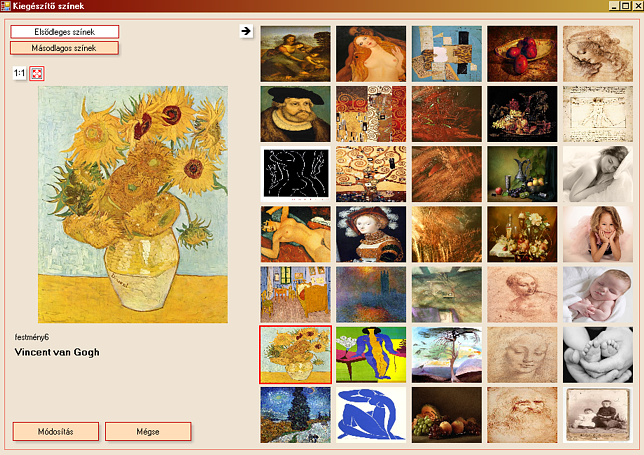
Task: Open the Elsődleges színek section
Action: point(64,32)
